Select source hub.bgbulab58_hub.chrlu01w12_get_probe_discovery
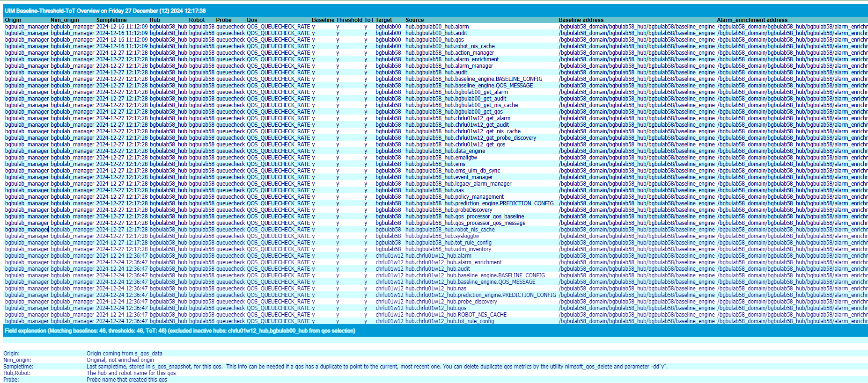868x383 pixels. [x=471, y=138]
